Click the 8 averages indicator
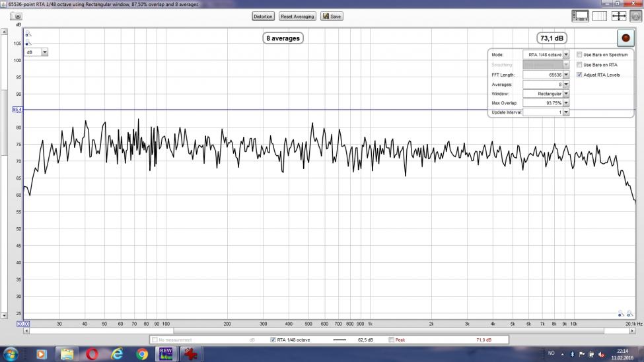644x362 pixels. pos(283,38)
